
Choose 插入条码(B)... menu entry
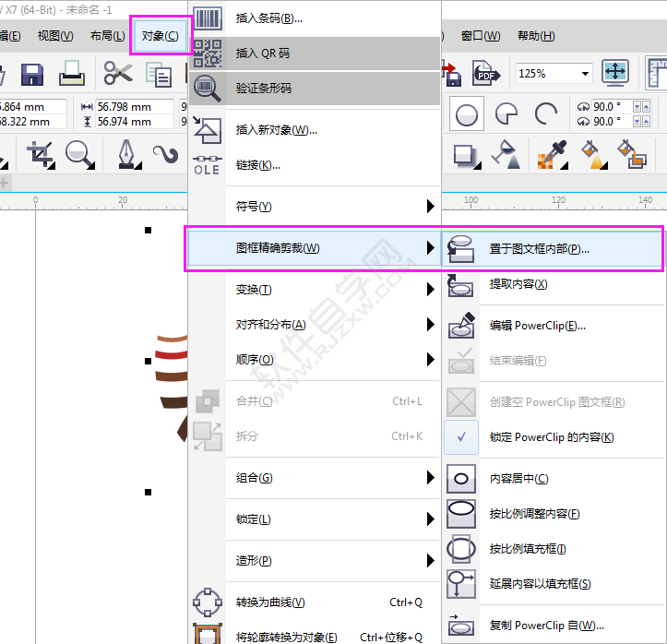point(314,18)
